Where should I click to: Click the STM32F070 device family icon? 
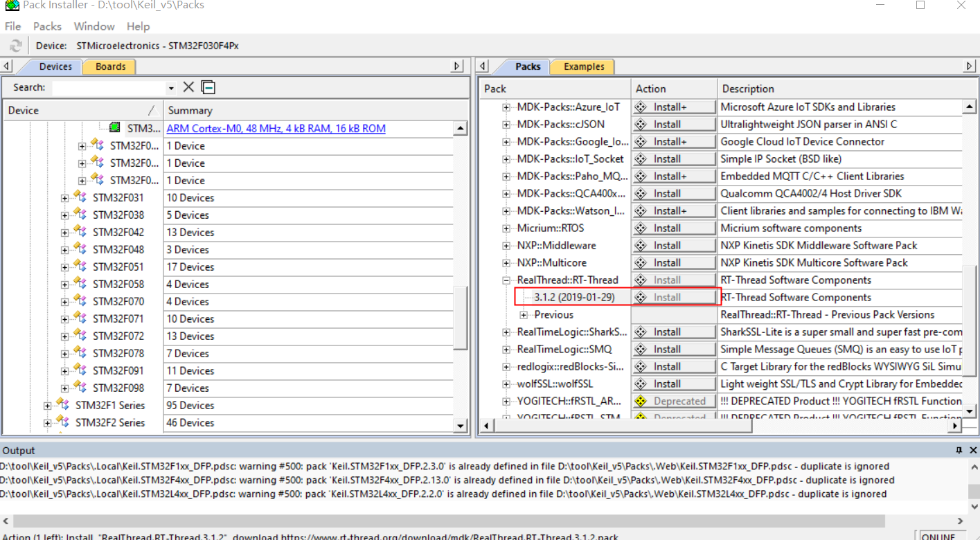[x=80, y=301]
